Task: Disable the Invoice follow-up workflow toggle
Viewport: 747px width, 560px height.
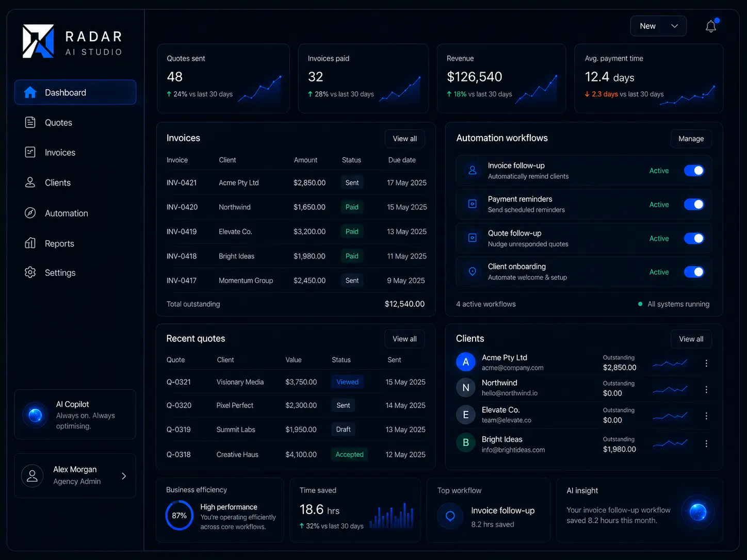Action: [694, 170]
